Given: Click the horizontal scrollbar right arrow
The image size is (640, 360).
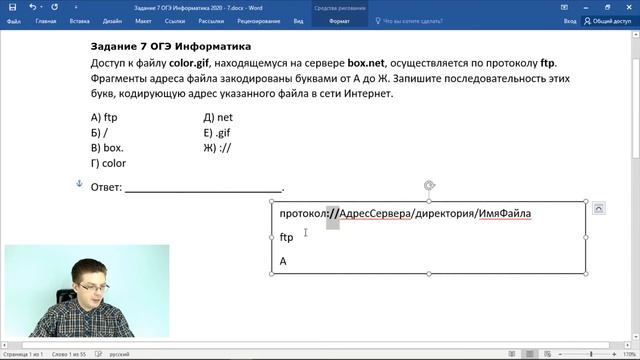Looking at the screenshot, I should [627, 345].
